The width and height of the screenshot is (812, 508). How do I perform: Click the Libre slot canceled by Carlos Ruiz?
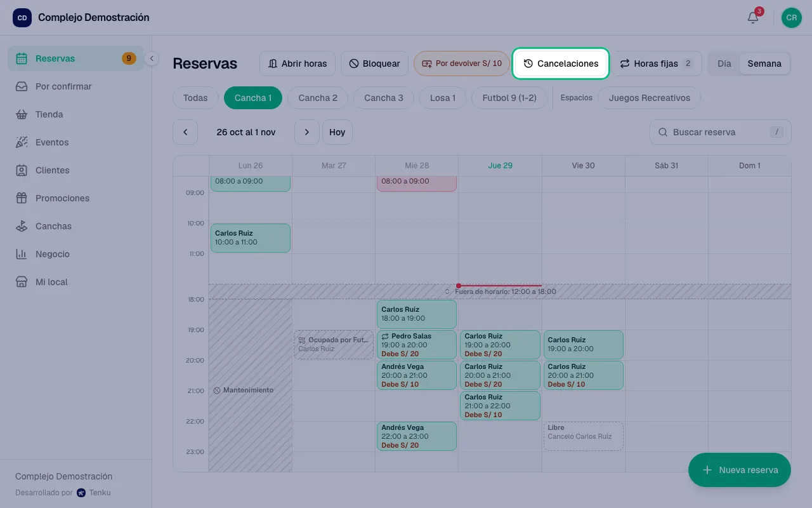click(x=584, y=436)
